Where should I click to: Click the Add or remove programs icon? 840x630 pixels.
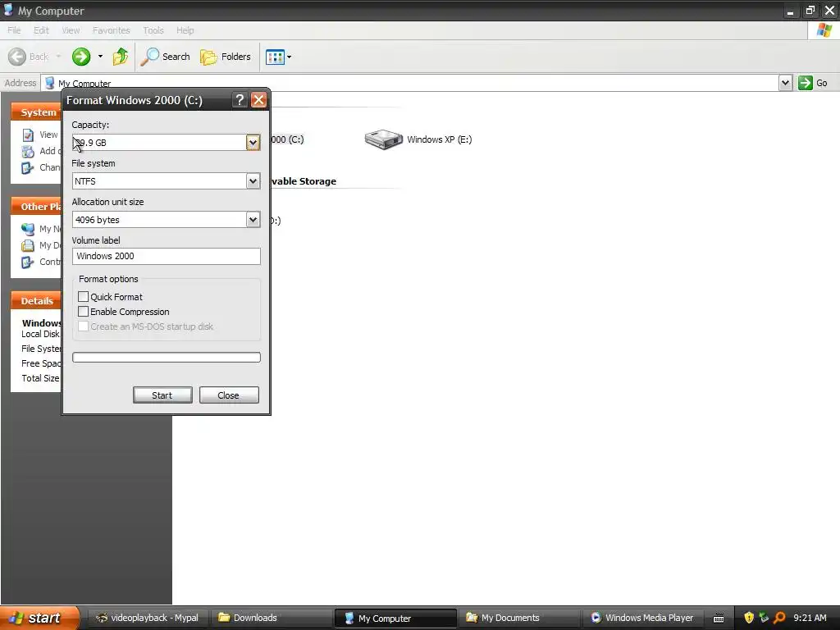click(28, 152)
